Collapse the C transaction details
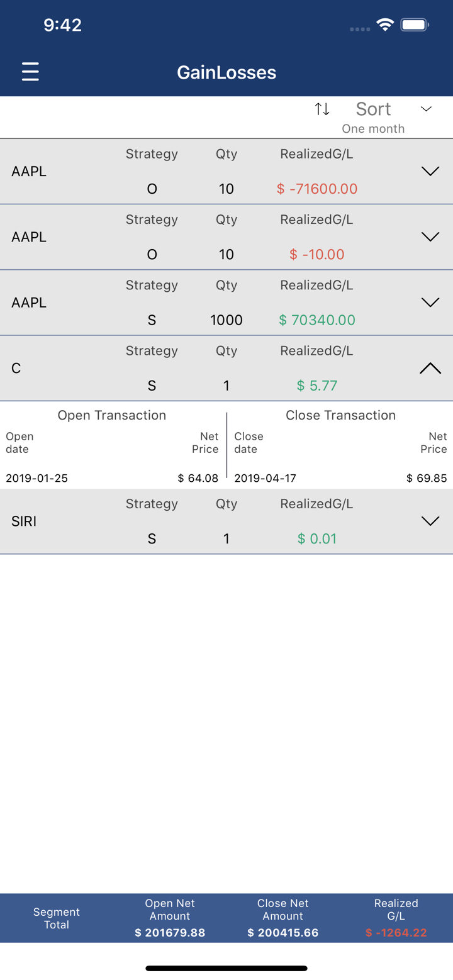The height and width of the screenshot is (980, 453). (x=430, y=369)
